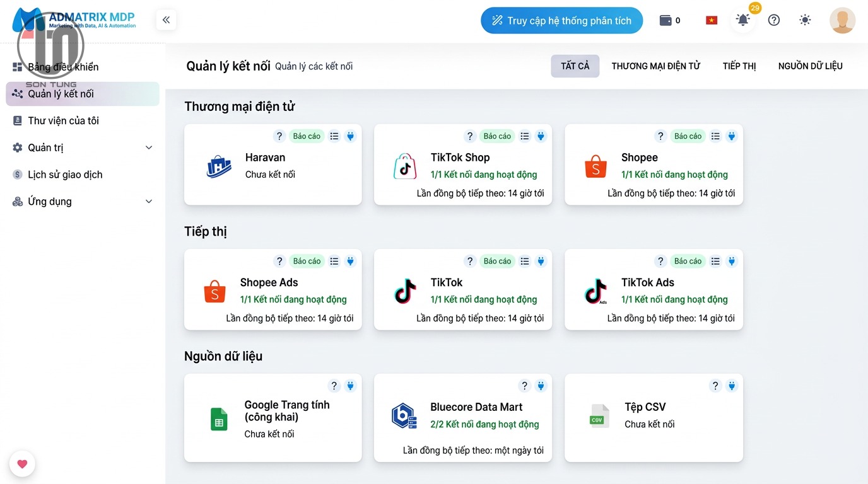Click the plug connect icon on Haravan

(x=351, y=136)
